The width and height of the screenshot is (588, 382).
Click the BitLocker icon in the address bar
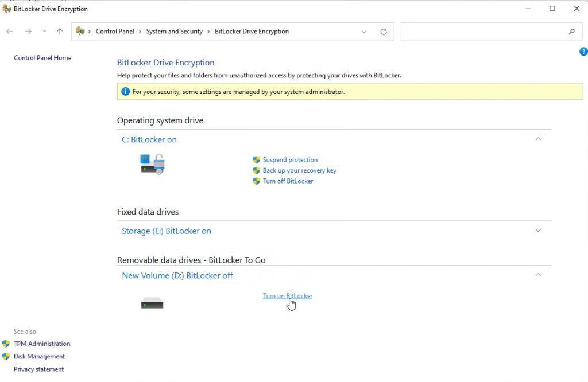[79, 31]
